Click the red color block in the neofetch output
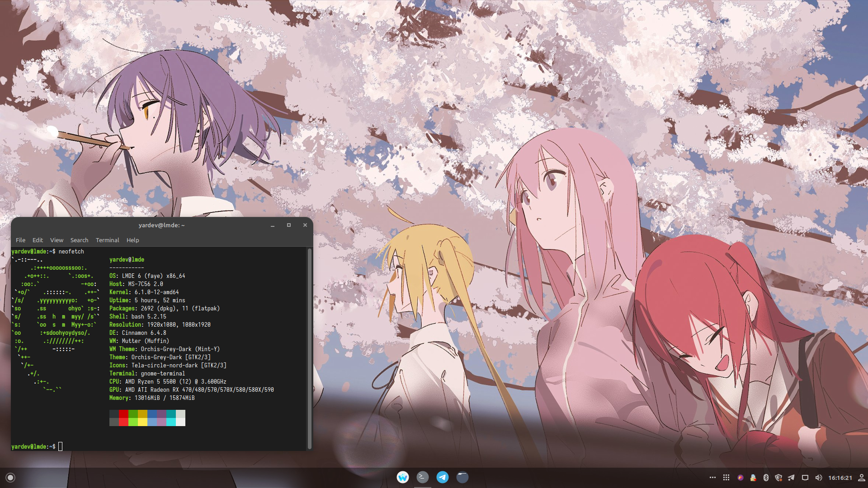Viewport: 868px width, 488px height. (x=123, y=414)
